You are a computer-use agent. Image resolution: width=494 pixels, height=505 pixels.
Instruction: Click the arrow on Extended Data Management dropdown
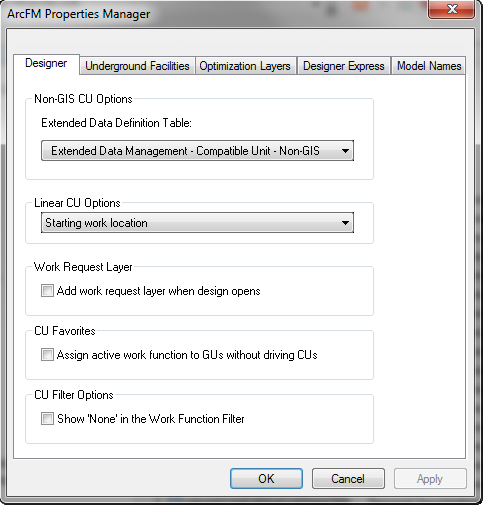tap(345, 151)
